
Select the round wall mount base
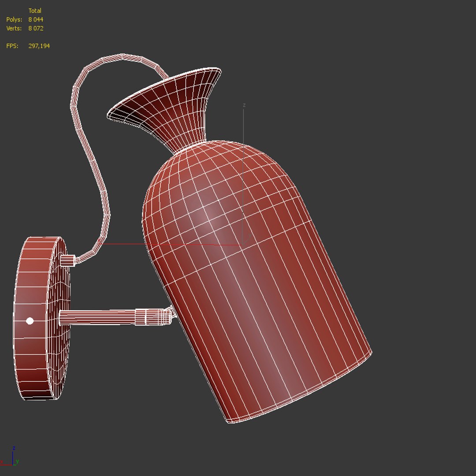[x=41, y=318]
